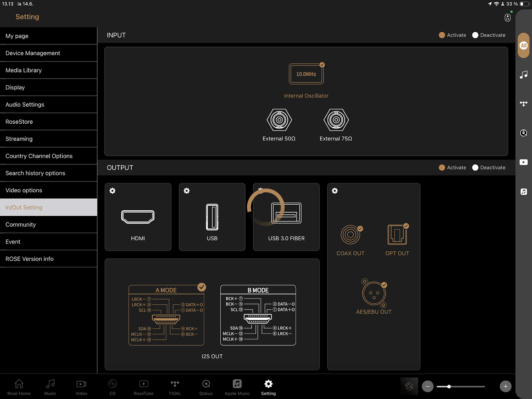Open Device Management

(x=48, y=53)
